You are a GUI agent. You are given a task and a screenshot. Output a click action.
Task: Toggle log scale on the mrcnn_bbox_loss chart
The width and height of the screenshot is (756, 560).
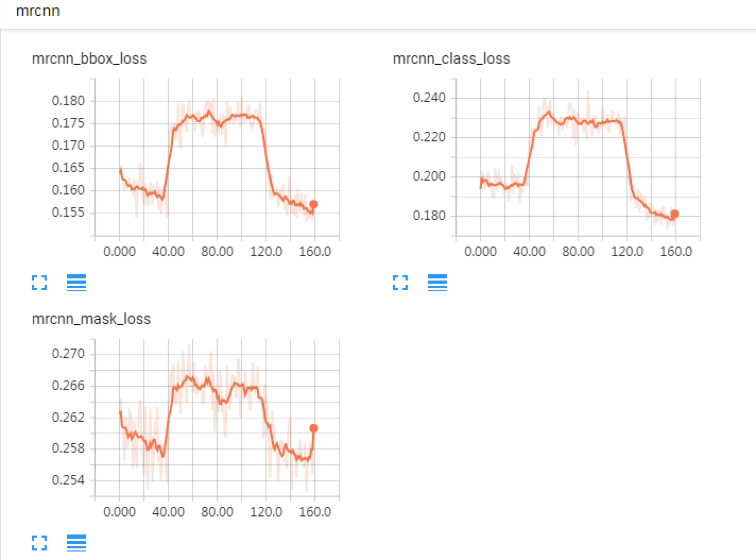(x=76, y=283)
